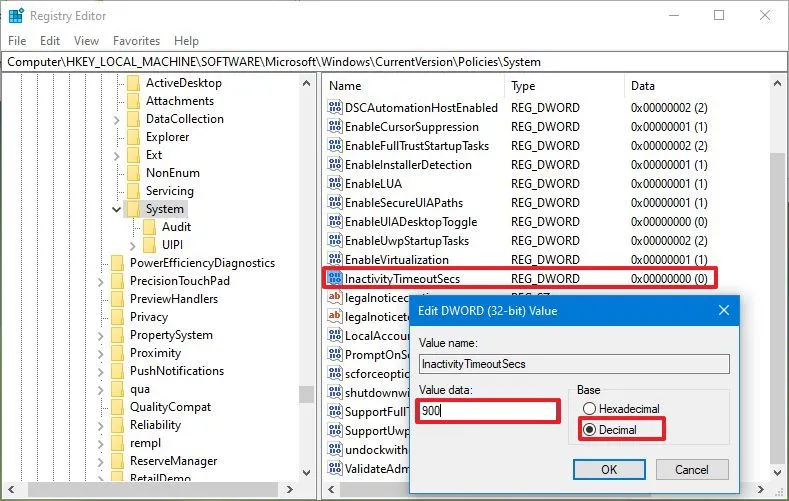Click the InactivityTimeoutSecs value icon
This screenshot has height=501, width=789.
click(x=335, y=278)
